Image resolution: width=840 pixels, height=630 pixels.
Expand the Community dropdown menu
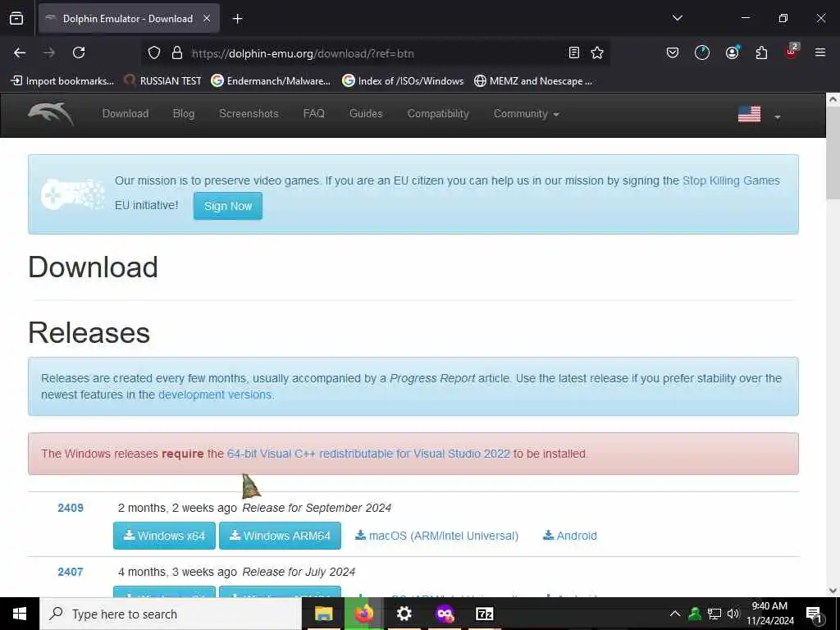click(x=526, y=113)
